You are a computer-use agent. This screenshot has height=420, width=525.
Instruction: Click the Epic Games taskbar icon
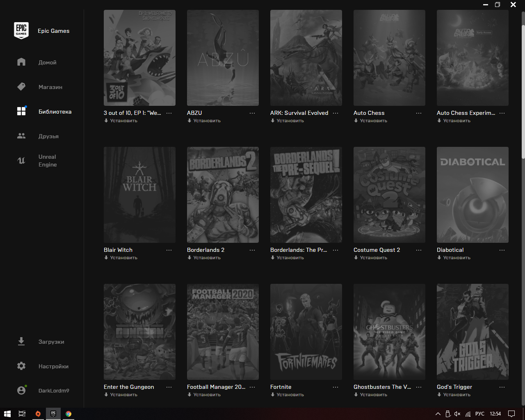pyautogui.click(x=53, y=414)
